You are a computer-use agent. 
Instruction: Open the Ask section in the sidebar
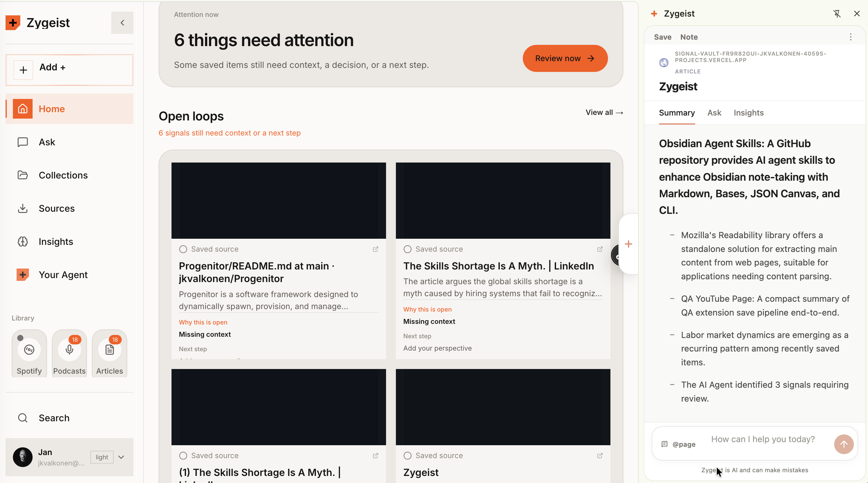coord(69,142)
